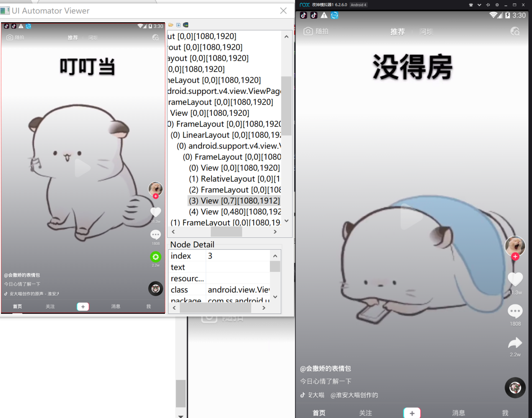Screen dimensions: 532x418
Task: Click the tree horizontal scrollbar thumb
Action: tap(226, 232)
